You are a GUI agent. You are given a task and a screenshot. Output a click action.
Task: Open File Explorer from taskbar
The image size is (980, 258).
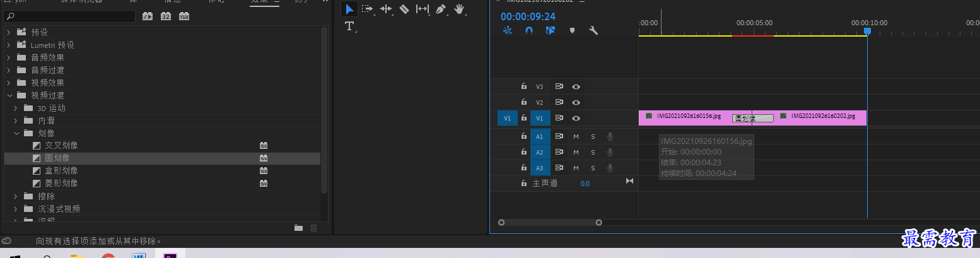pos(78,255)
